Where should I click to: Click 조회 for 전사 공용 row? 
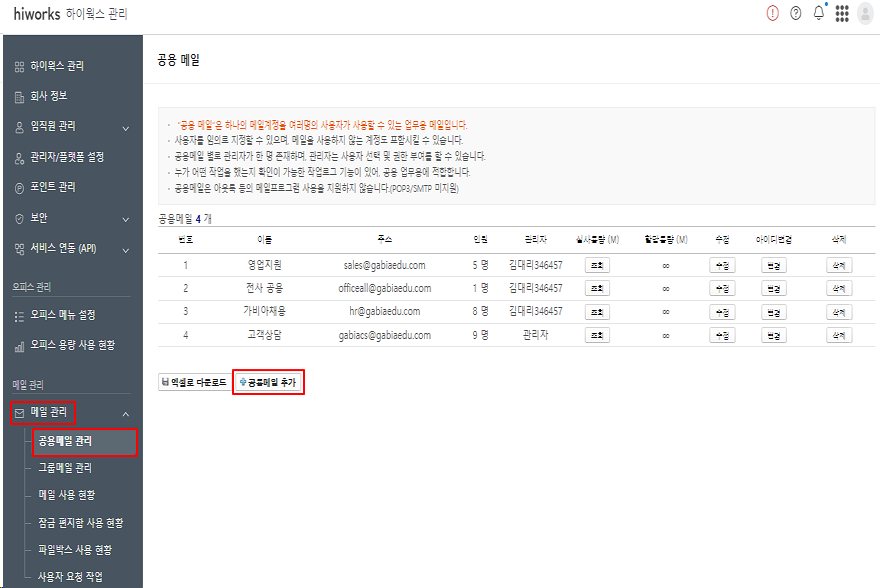pyautogui.click(x=597, y=288)
